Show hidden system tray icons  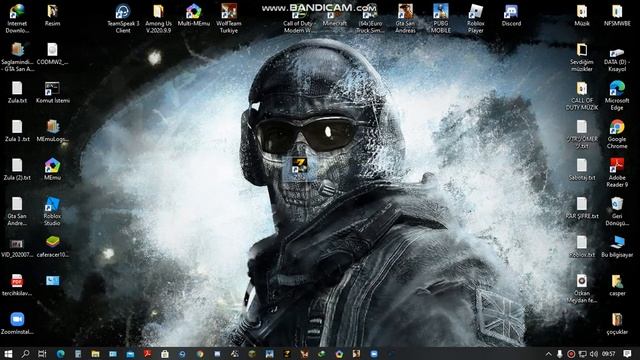(548, 354)
